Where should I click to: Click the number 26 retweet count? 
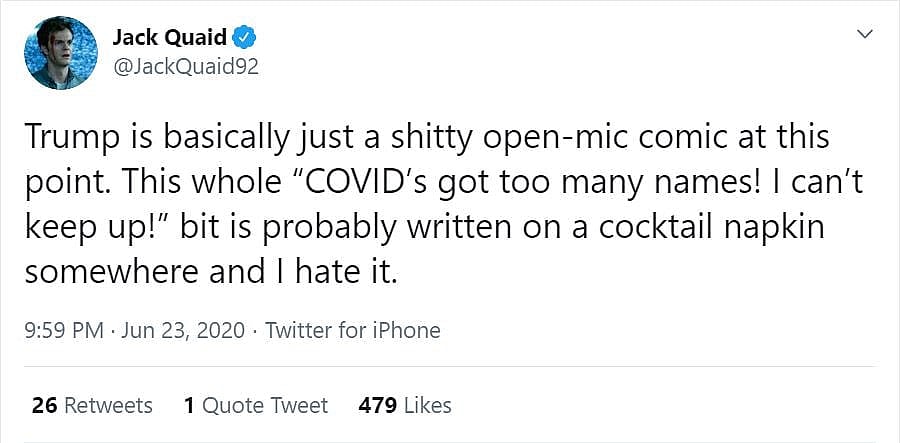click(x=44, y=405)
